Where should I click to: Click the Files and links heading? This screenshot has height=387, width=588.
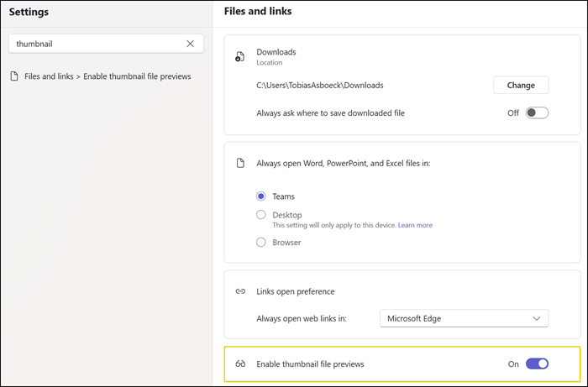258,11
